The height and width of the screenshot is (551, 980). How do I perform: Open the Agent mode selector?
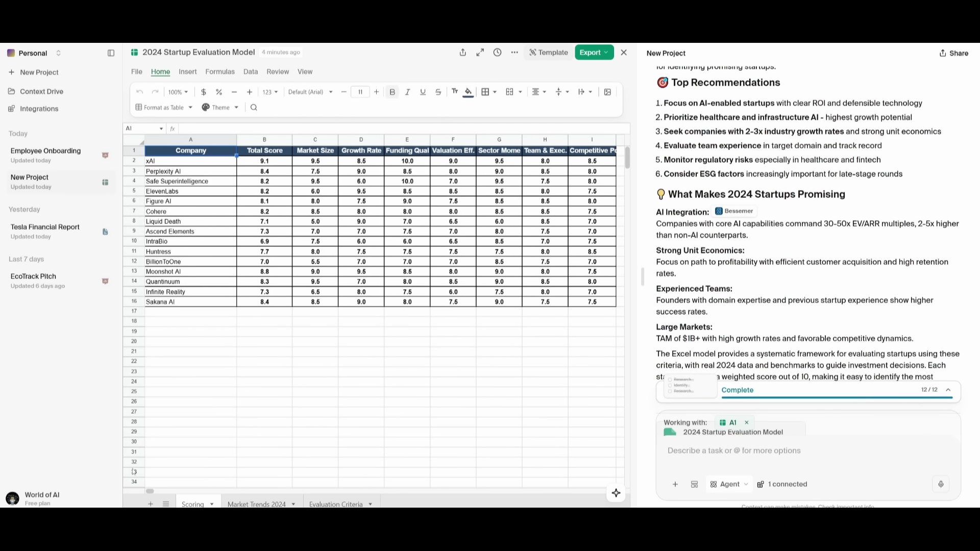pos(729,485)
